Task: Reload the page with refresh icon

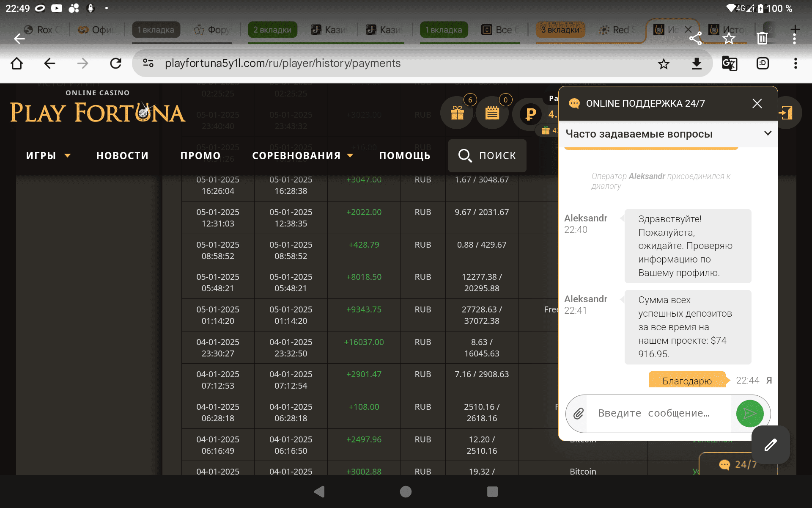Action: tap(115, 63)
